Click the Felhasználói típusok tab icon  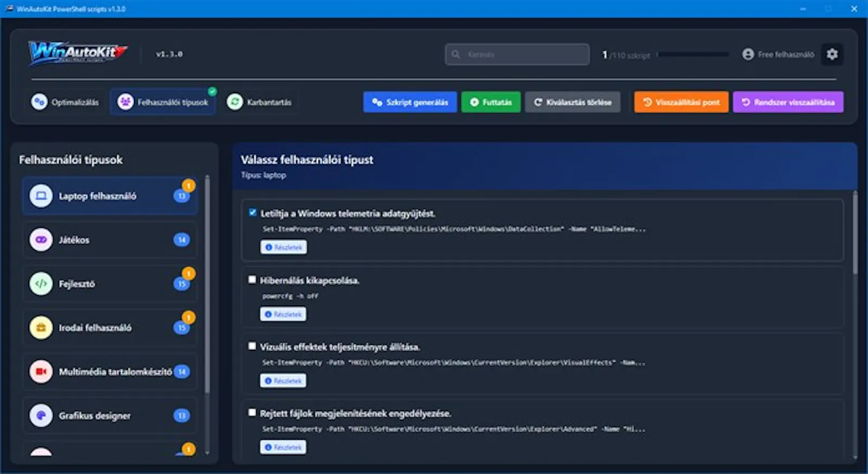pyautogui.click(x=125, y=102)
